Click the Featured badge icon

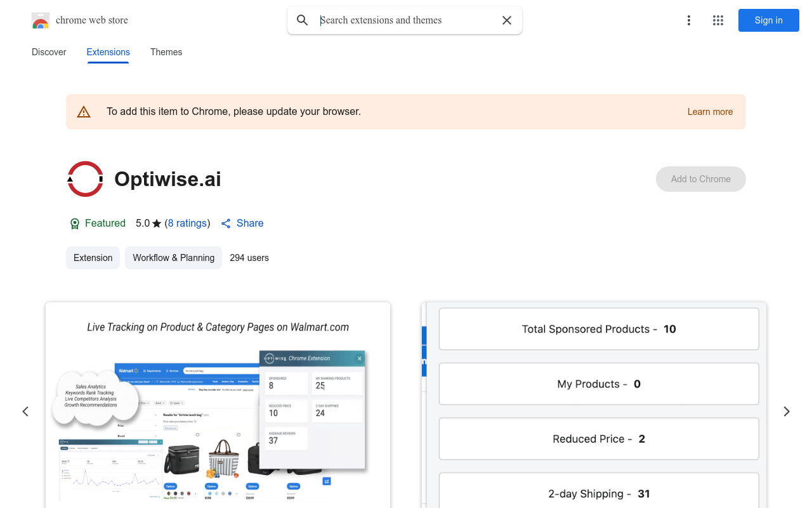[75, 224]
